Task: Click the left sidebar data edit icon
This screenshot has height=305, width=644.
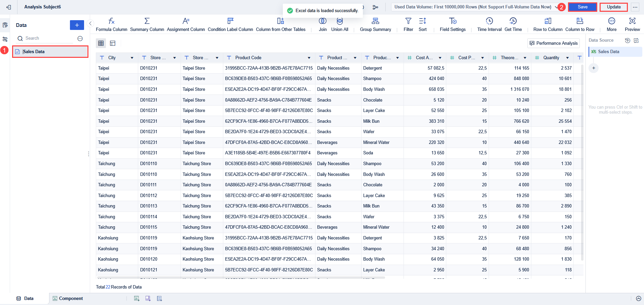Action: (5, 25)
